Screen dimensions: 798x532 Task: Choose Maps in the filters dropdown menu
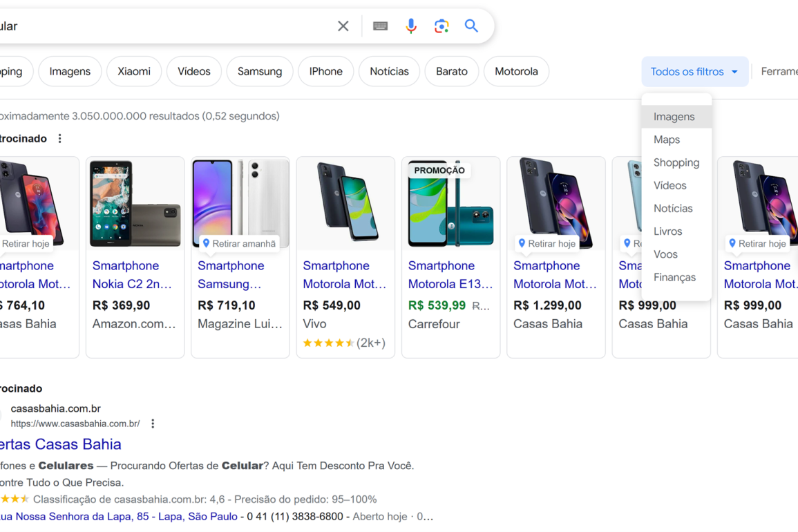click(676, 140)
